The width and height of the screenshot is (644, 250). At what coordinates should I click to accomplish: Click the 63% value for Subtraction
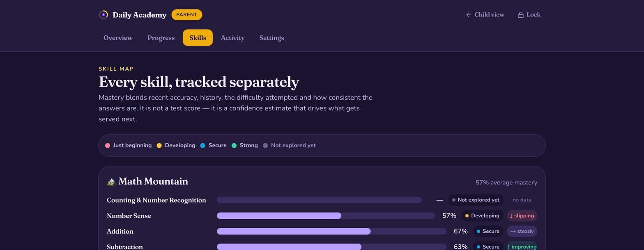[461, 247]
